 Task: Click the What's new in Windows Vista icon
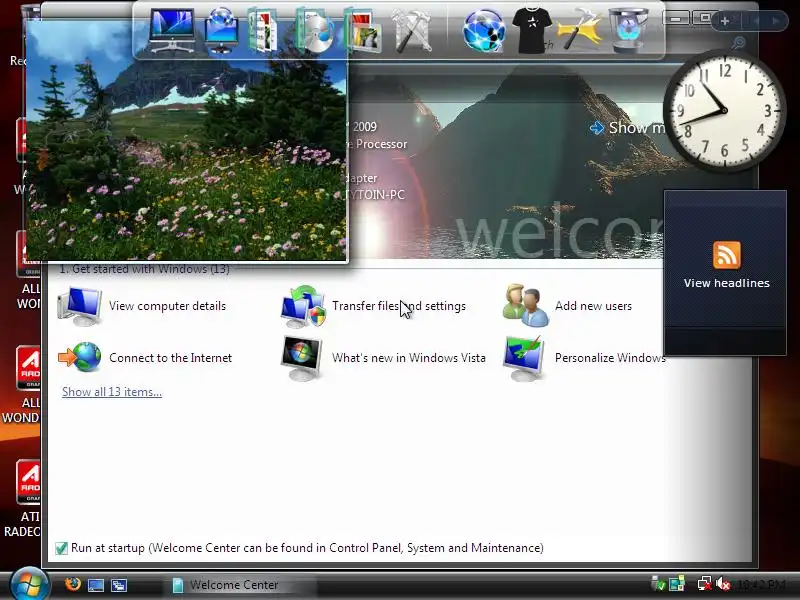(x=302, y=358)
